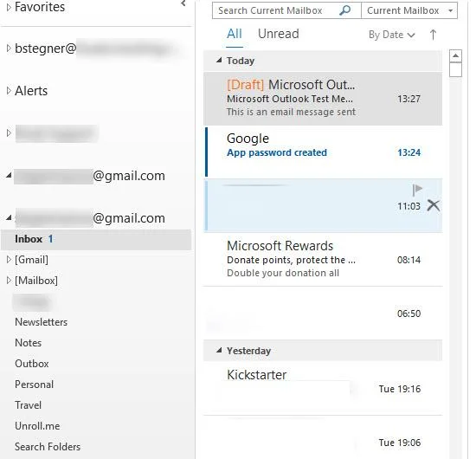Open the Notes folder
The width and height of the screenshot is (476, 459).
28,343
